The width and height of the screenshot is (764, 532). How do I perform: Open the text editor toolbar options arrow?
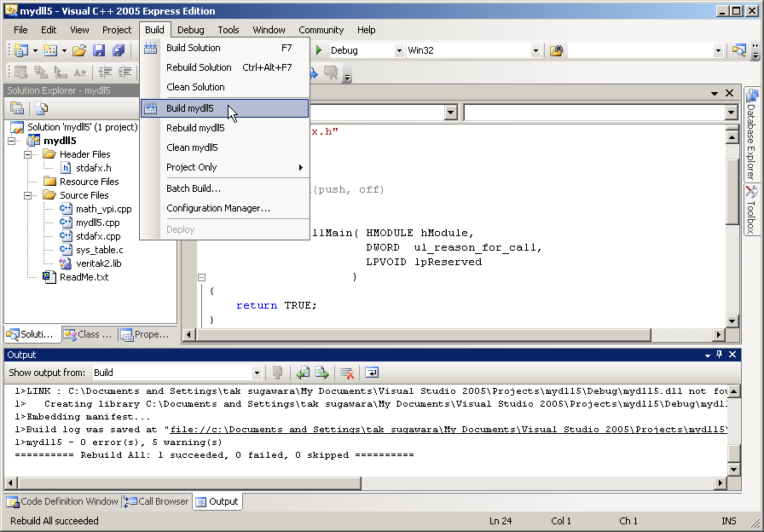tap(347, 77)
